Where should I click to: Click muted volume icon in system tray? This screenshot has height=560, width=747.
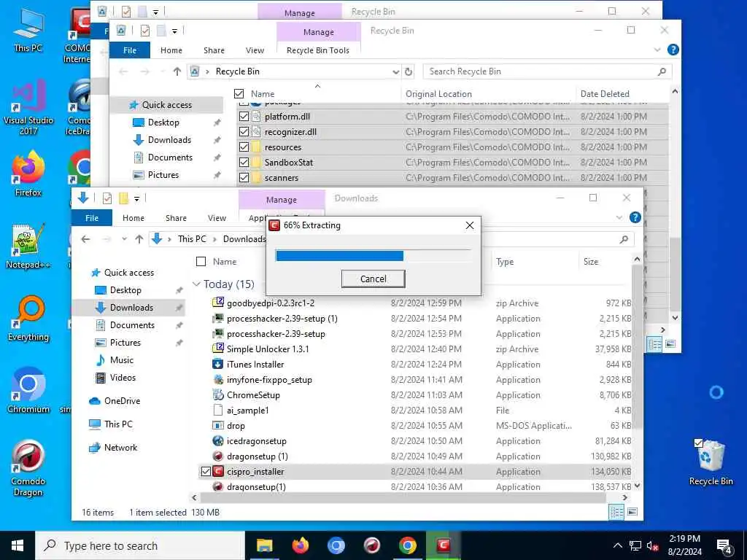tap(652, 546)
